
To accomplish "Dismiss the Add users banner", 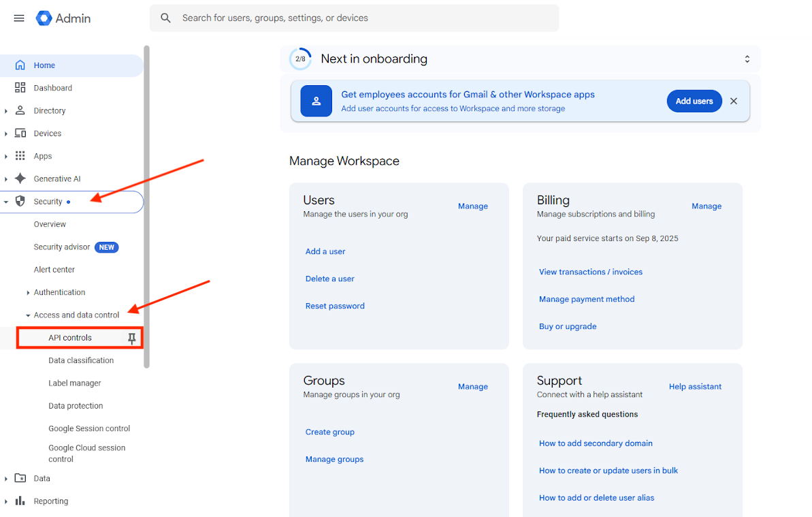I will (734, 101).
